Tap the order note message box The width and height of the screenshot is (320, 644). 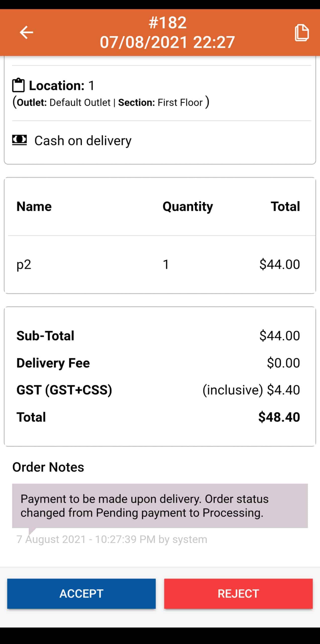(x=160, y=506)
